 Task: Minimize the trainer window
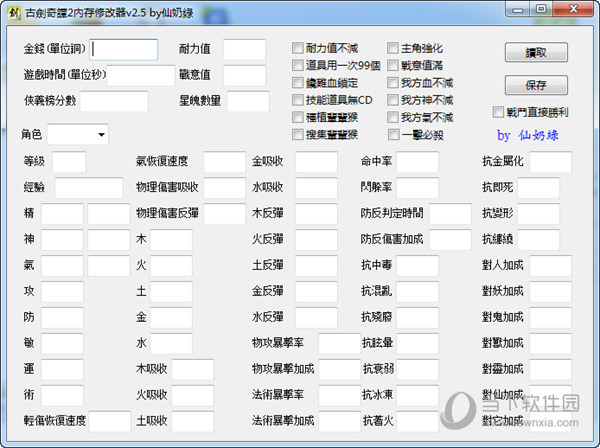click(517, 9)
